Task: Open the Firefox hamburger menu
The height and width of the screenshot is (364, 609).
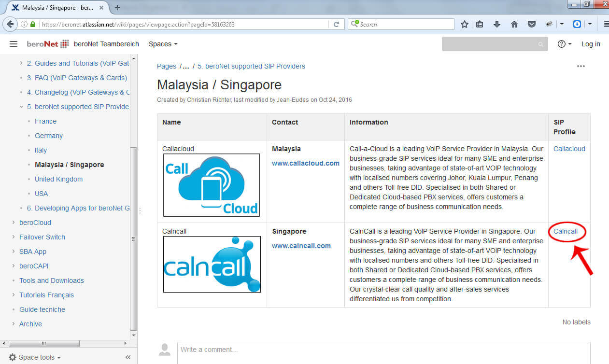Action: tap(606, 24)
